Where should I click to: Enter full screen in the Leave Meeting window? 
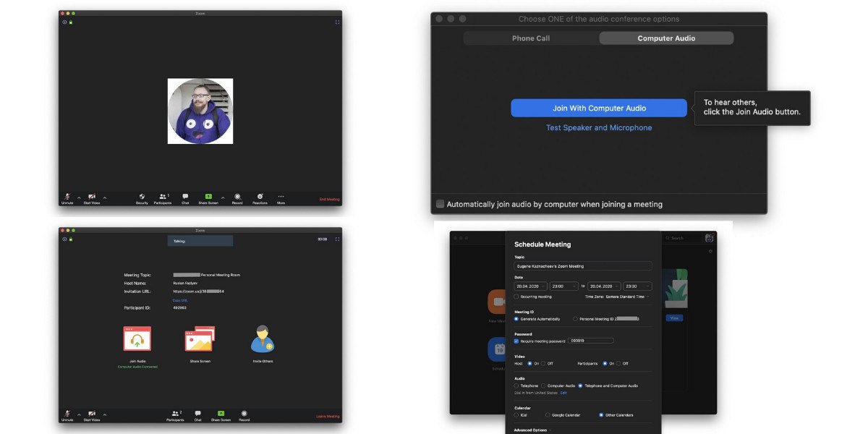point(337,239)
